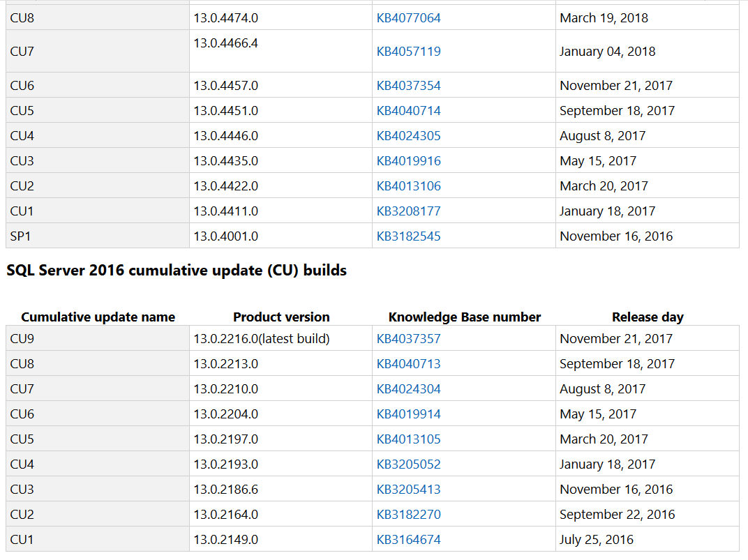
Task: Click KB4019916 in the SP1 table
Action: [x=409, y=161]
